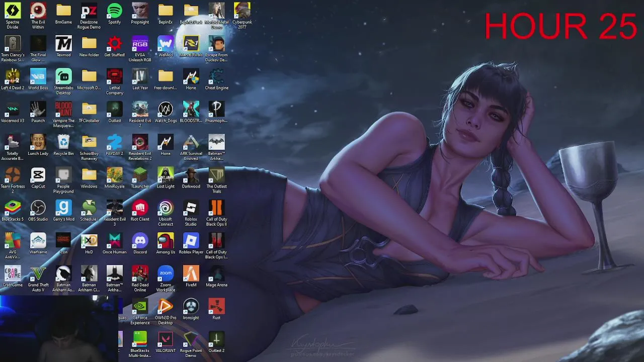Select the Marvel Rivals icon
644x362 pixels.
(191, 44)
